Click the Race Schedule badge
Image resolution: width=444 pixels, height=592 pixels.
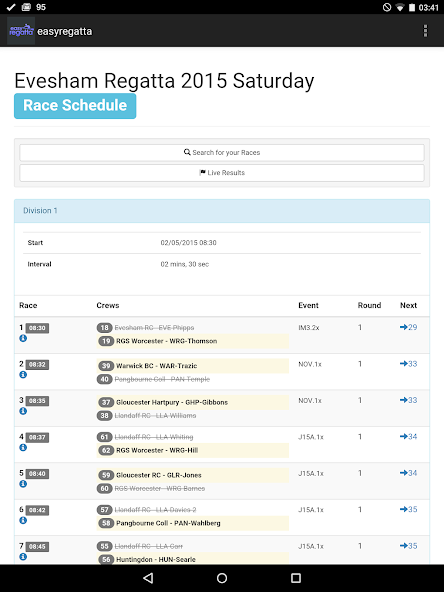pos(75,106)
